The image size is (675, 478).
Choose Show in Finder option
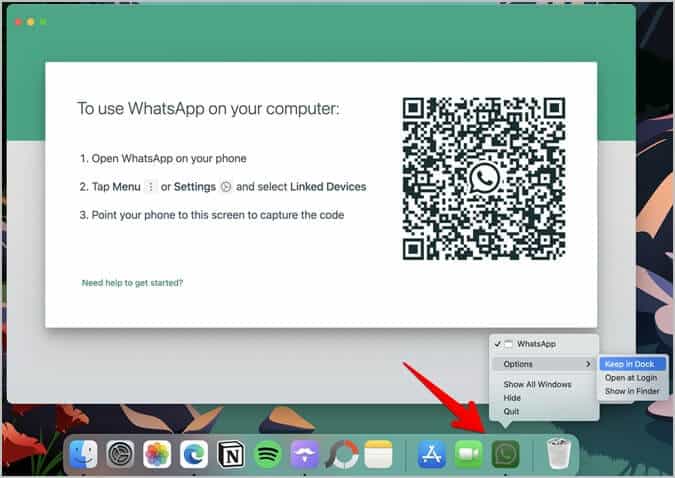click(632, 391)
